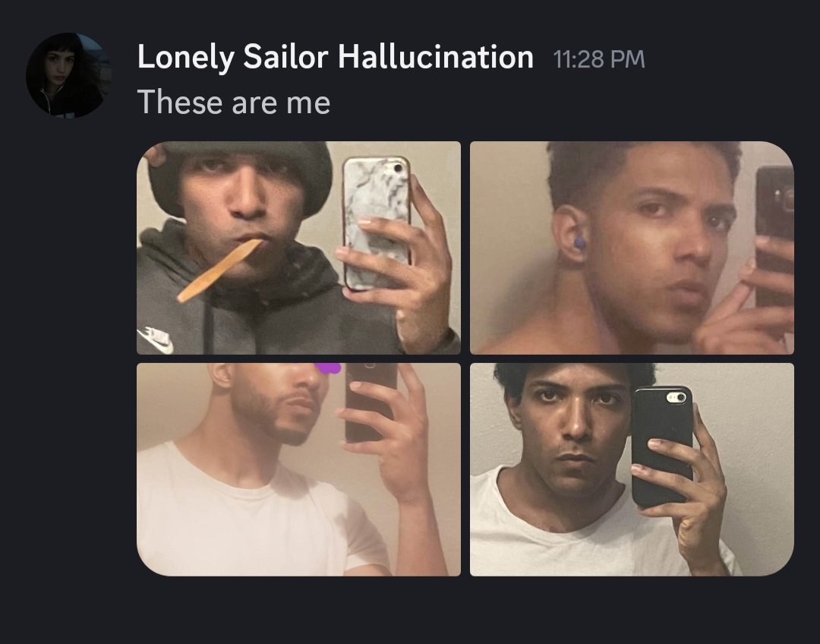Click the white camera lens on the black phone
The height and width of the screenshot is (644, 820).
pos(676,398)
